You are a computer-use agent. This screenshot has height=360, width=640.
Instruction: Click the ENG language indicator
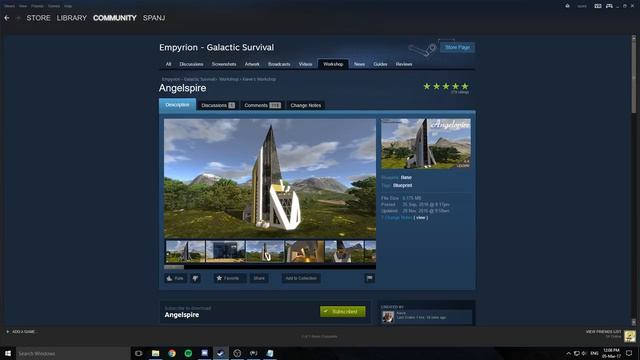coord(594,353)
